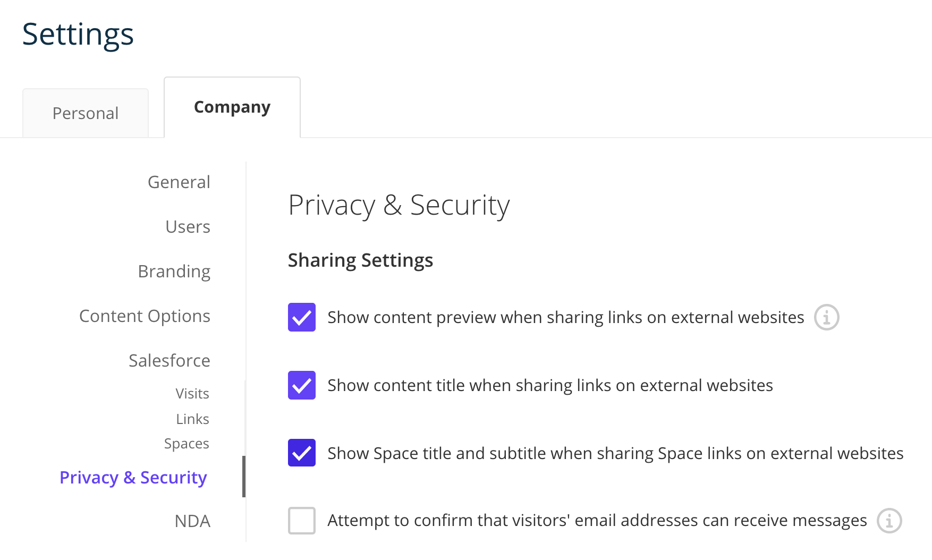Open the Links subsection
The height and width of the screenshot is (560, 932).
(192, 419)
